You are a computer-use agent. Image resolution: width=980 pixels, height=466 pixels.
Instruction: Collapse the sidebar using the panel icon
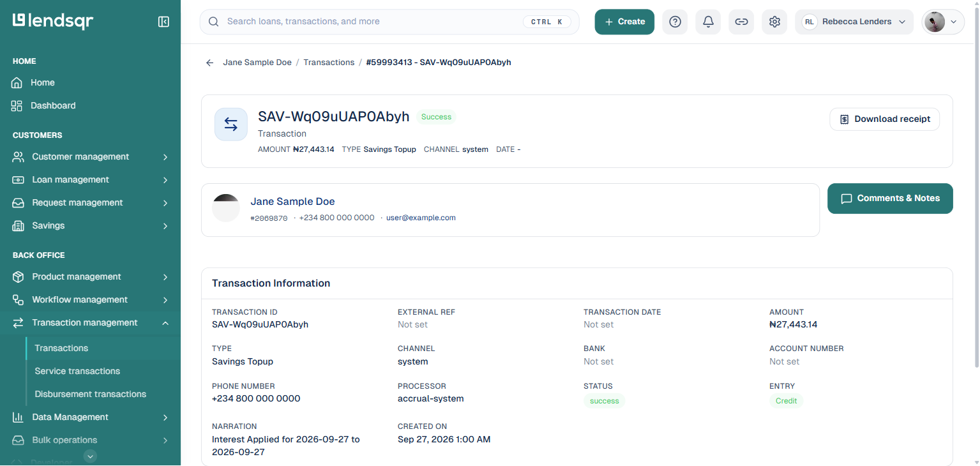(x=163, y=22)
